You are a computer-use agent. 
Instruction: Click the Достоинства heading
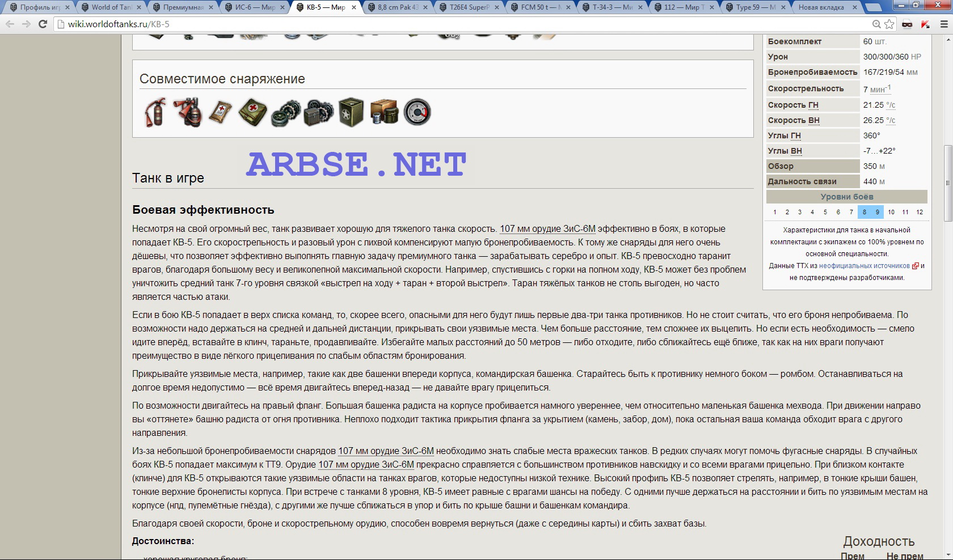[163, 541]
